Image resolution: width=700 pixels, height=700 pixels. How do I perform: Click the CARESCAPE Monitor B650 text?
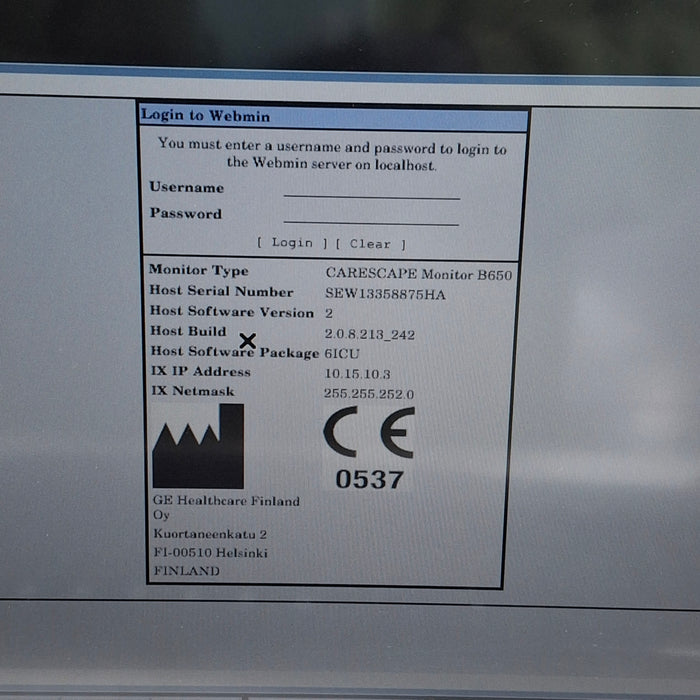[419, 273]
